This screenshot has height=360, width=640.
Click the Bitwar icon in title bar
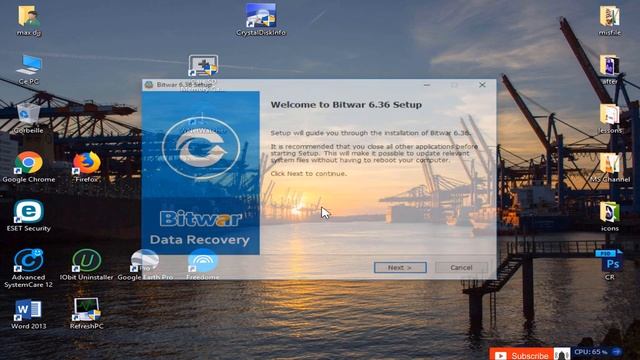(149, 84)
